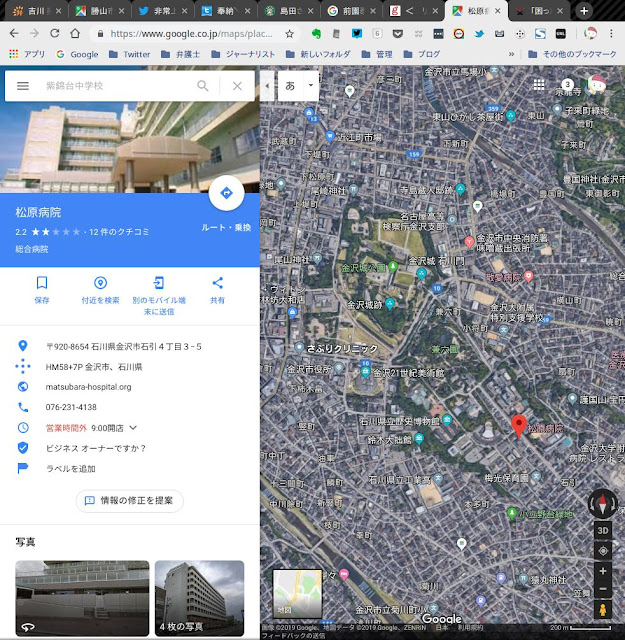Click the URL address bar
Screen dimensions: 625x640
pyautogui.click(x=192, y=34)
